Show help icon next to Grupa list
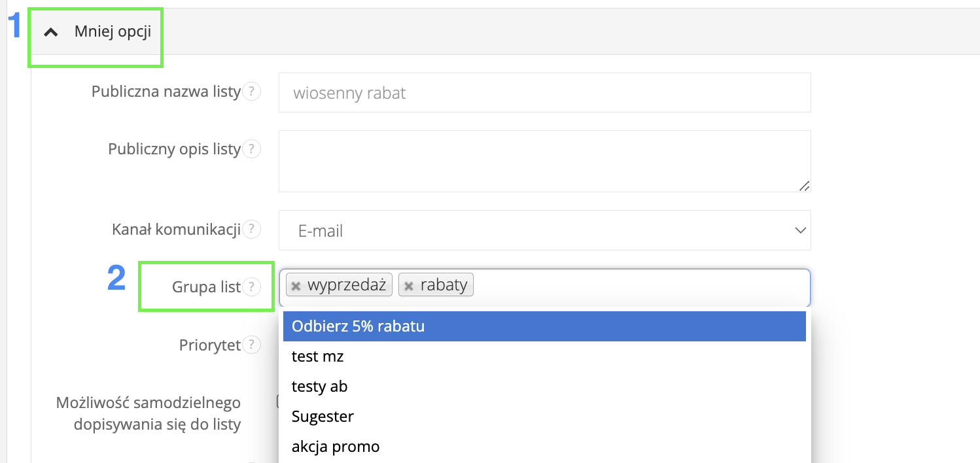 point(252,286)
